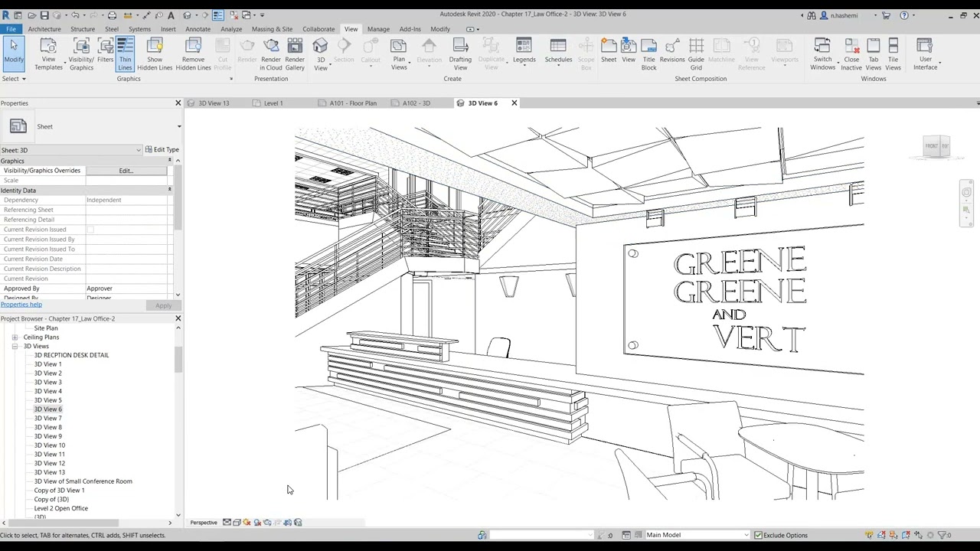Viewport: 980px width, 551px height.
Task: Open Plan Views dropdown tool
Action: pos(399,54)
